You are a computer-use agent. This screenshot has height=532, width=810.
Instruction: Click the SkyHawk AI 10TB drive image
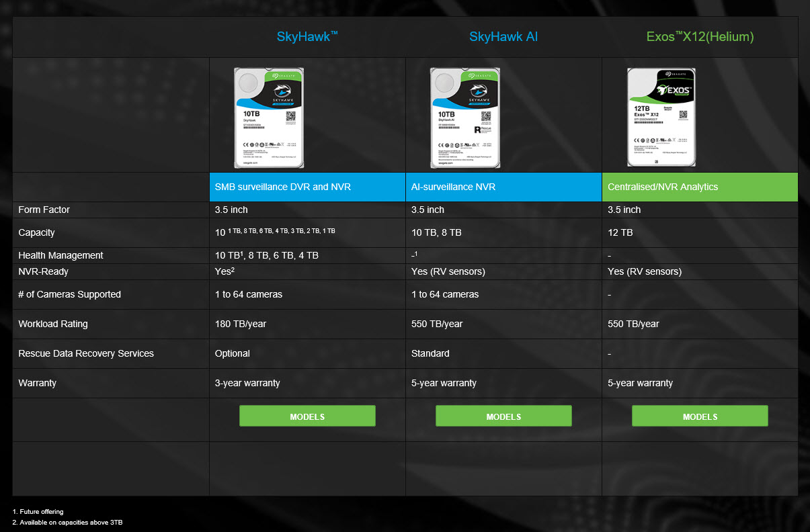pos(465,118)
